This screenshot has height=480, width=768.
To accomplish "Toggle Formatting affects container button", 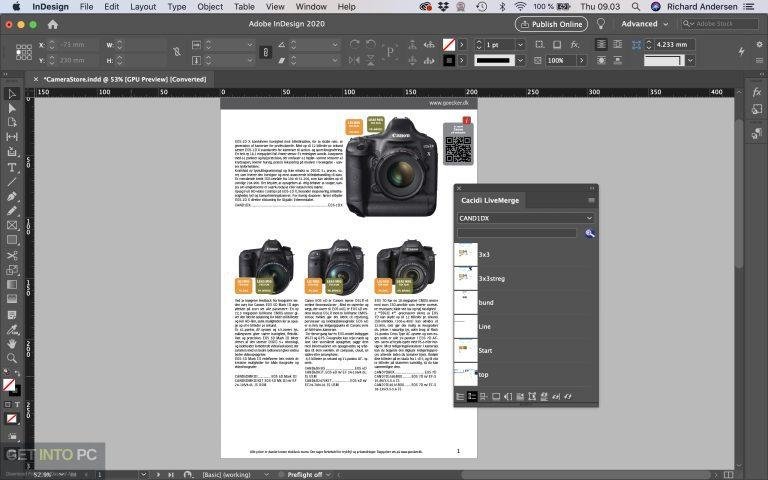I will pos(7,405).
